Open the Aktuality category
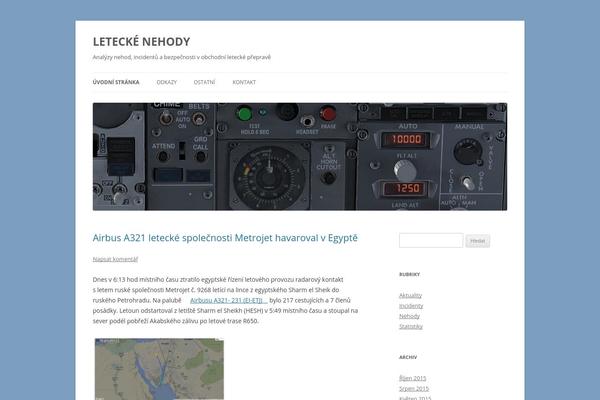This screenshot has height=400, width=600. (x=410, y=296)
